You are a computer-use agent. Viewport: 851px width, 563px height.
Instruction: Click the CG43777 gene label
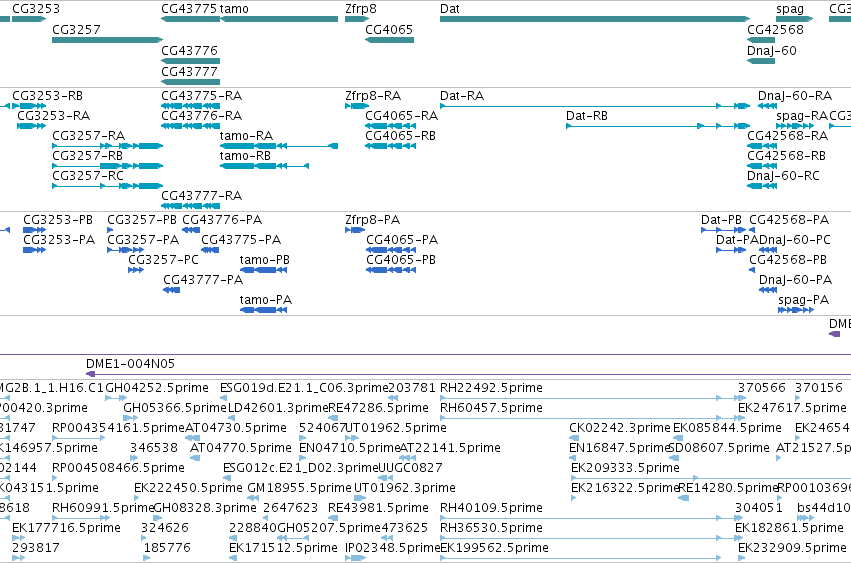[189, 72]
